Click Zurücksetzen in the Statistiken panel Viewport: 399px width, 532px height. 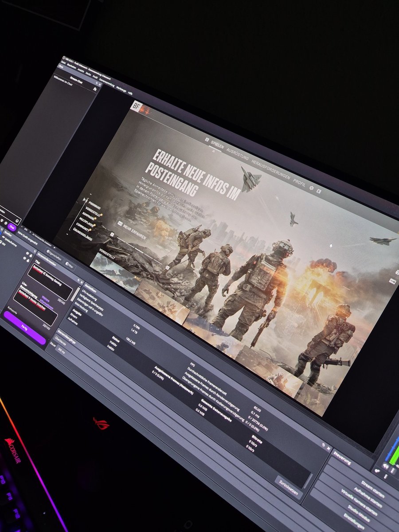(x=289, y=488)
